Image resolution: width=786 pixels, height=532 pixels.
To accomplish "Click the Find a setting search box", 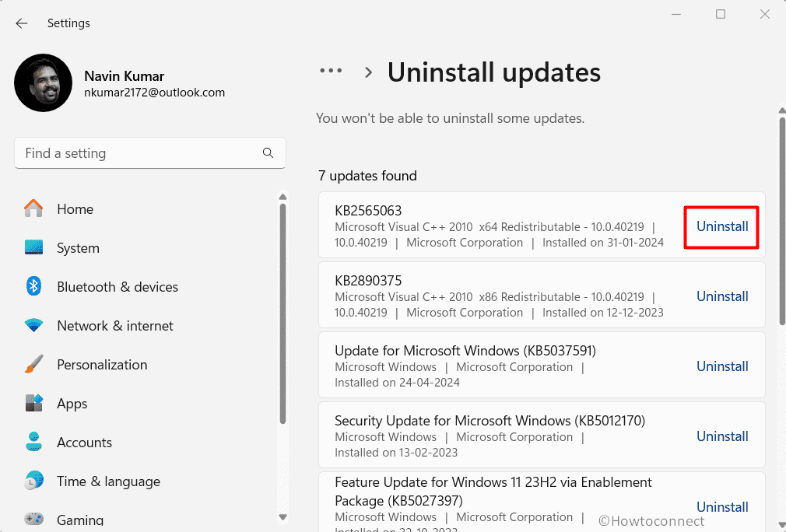I will (x=140, y=153).
